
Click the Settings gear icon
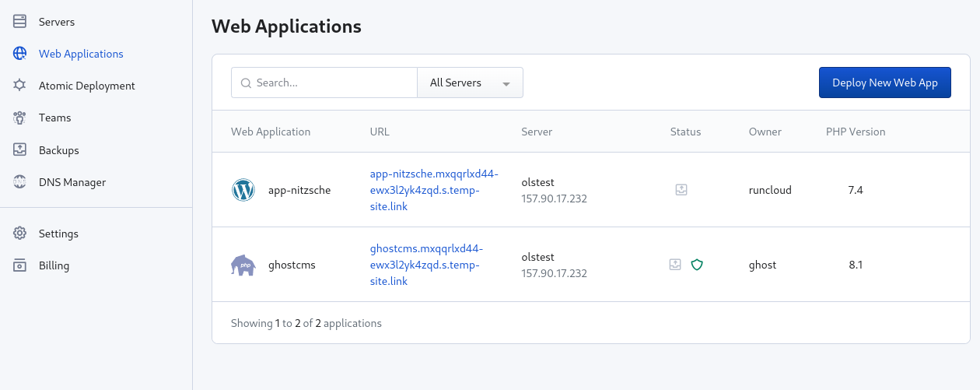click(20, 234)
